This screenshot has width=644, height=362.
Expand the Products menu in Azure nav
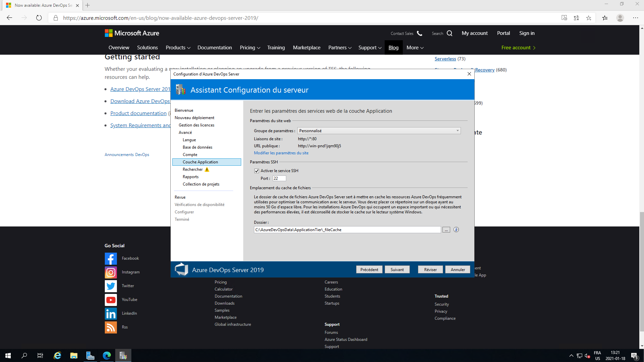click(x=178, y=48)
